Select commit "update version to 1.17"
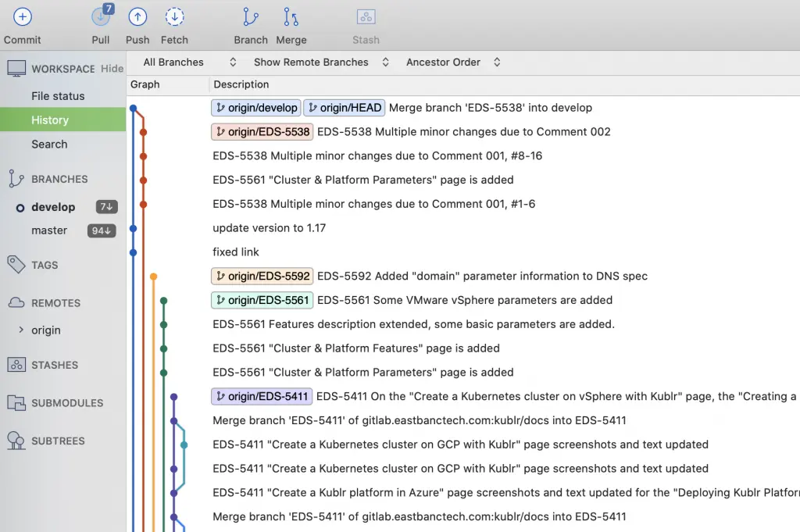Viewport: 800px width, 532px height. pyautogui.click(x=269, y=228)
